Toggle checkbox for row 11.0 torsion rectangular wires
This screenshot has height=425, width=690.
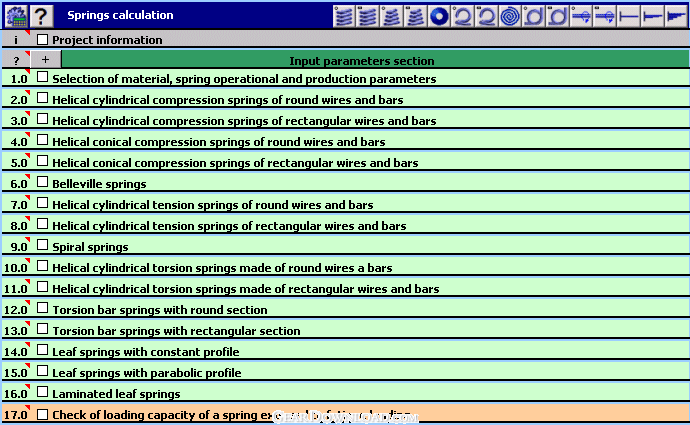42,287
